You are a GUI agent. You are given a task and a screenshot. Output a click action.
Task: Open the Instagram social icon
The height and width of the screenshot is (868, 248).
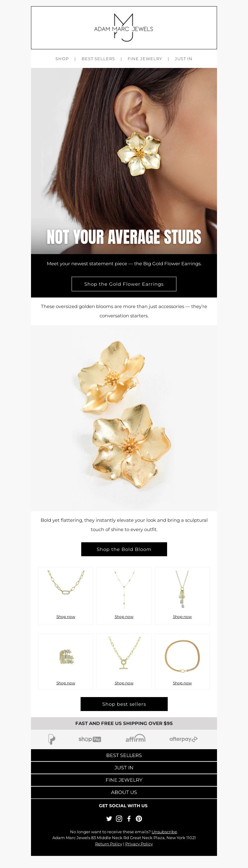tap(119, 818)
